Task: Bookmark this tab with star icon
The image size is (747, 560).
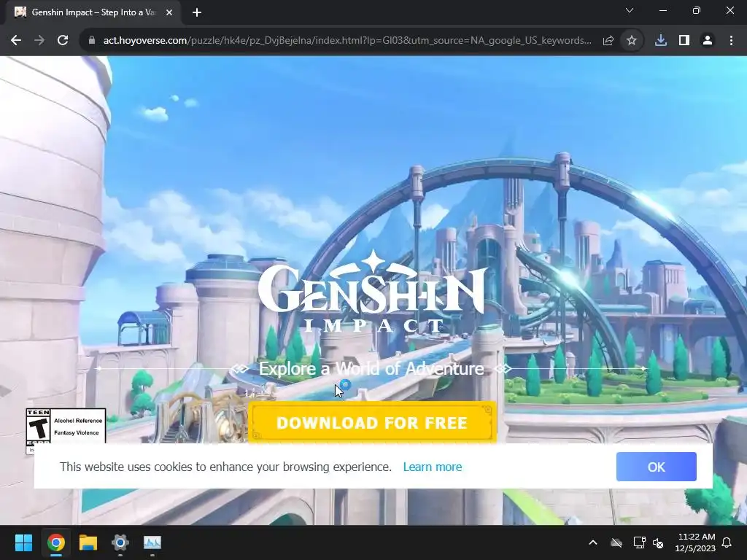Action: pyautogui.click(x=631, y=41)
